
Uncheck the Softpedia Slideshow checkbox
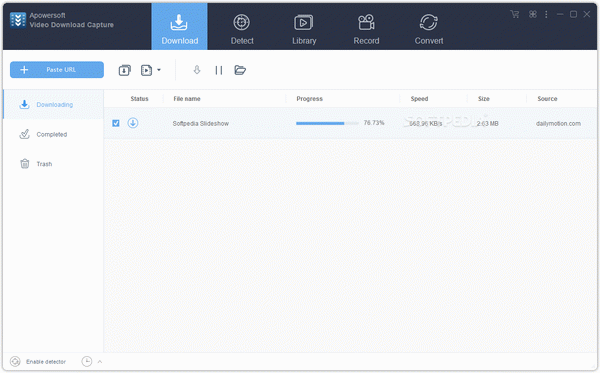pyautogui.click(x=116, y=123)
